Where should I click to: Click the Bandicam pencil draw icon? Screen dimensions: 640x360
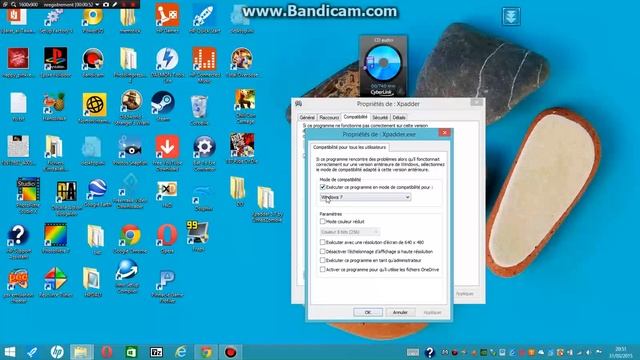pos(115,4)
